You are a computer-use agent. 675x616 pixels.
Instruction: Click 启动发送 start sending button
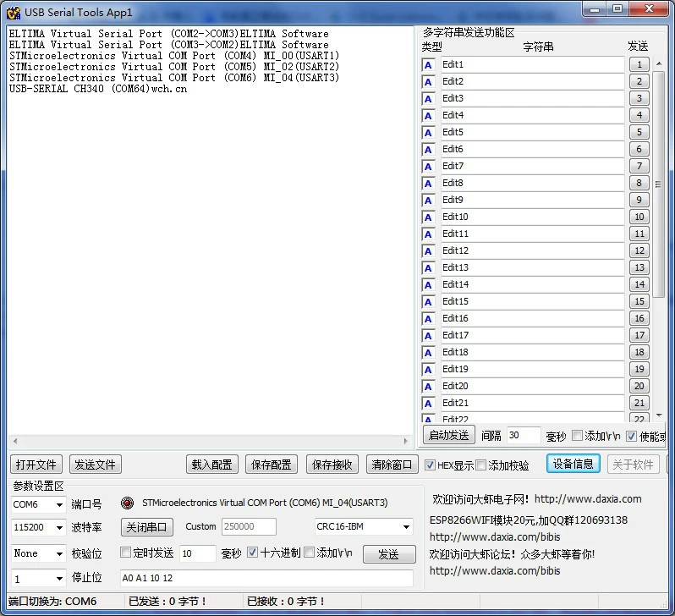(x=448, y=436)
